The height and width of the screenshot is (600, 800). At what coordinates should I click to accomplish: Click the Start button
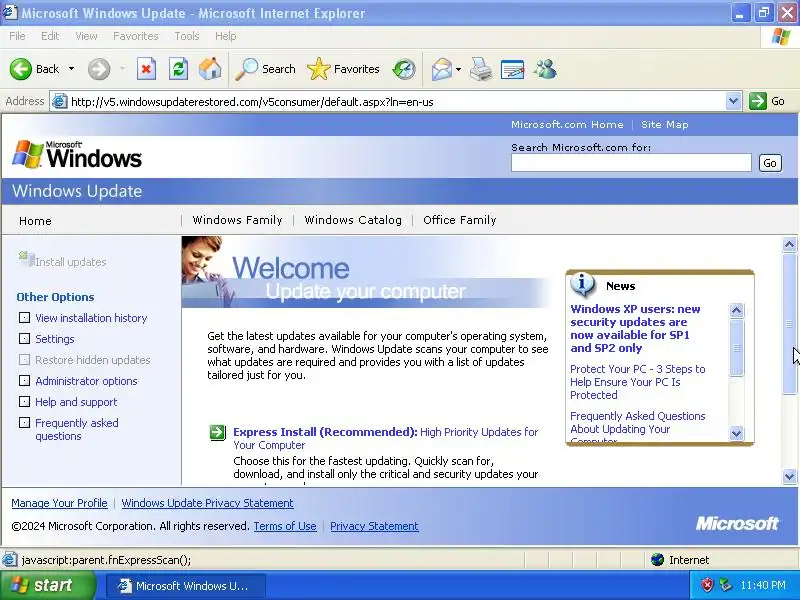point(47,585)
